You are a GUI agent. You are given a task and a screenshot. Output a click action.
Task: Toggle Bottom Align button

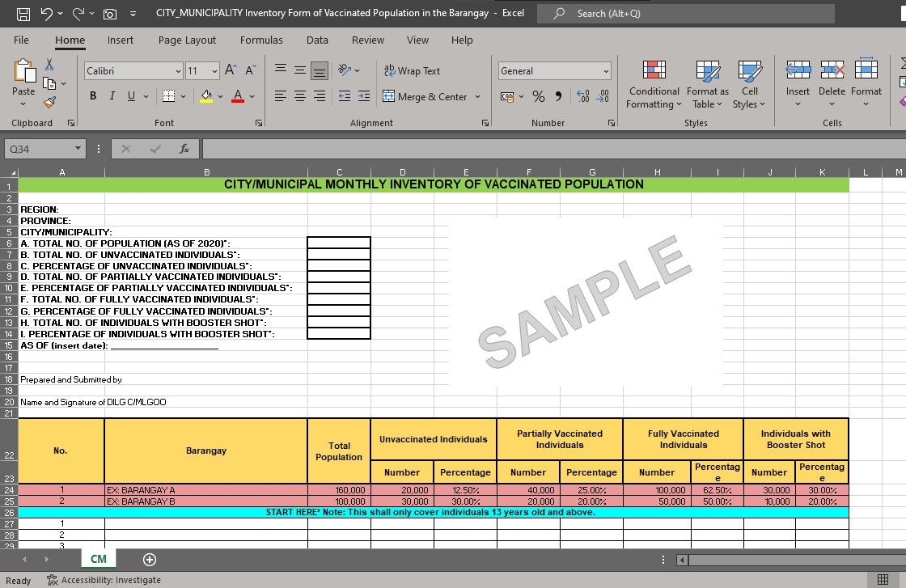point(319,70)
